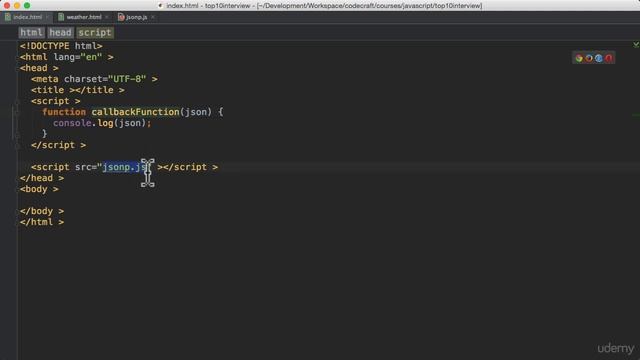Click the opening head tag line

pyautogui.click(x=39, y=68)
